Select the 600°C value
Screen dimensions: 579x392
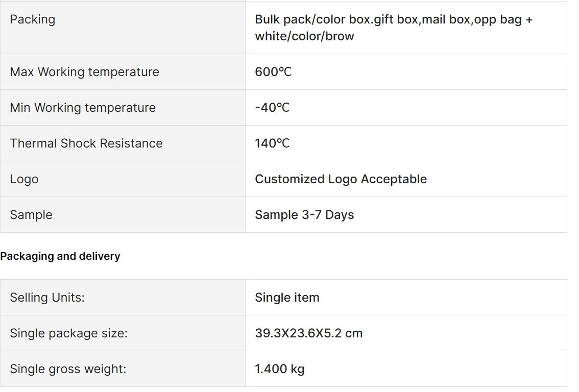(x=273, y=71)
